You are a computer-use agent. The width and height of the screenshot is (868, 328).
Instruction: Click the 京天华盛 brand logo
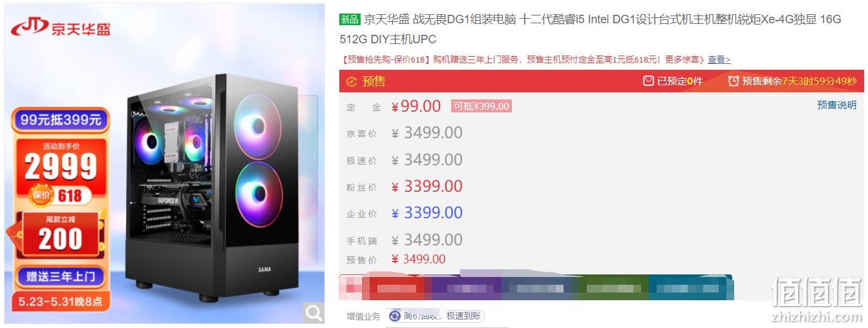point(61,26)
